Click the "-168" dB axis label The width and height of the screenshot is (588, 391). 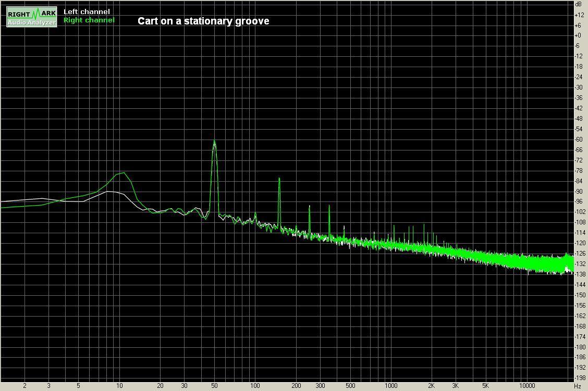point(581,326)
